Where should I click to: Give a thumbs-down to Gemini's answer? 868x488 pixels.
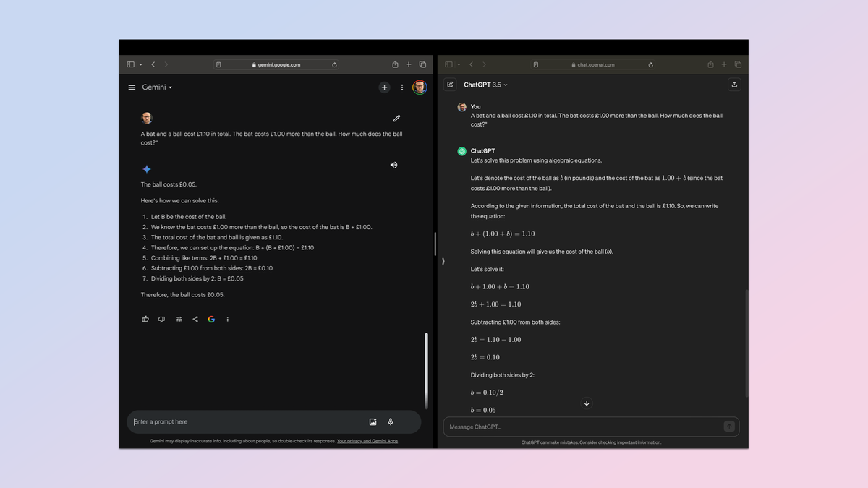[x=161, y=319]
